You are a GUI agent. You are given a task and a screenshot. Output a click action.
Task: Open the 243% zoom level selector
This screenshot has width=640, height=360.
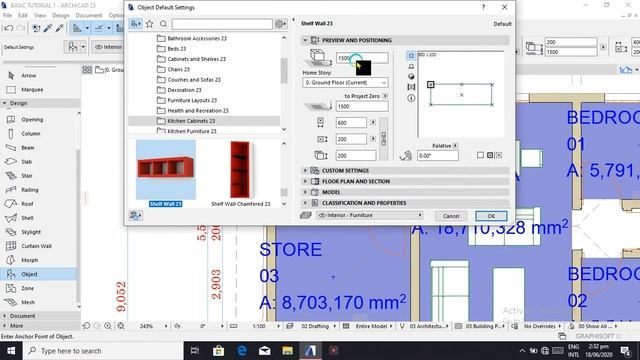pyautogui.click(x=146, y=326)
